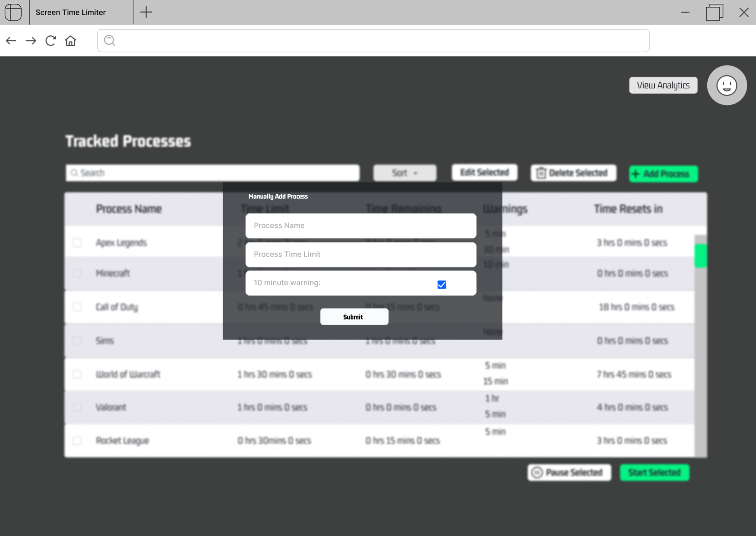
Task: Click Pause Selected button
Action: click(569, 472)
